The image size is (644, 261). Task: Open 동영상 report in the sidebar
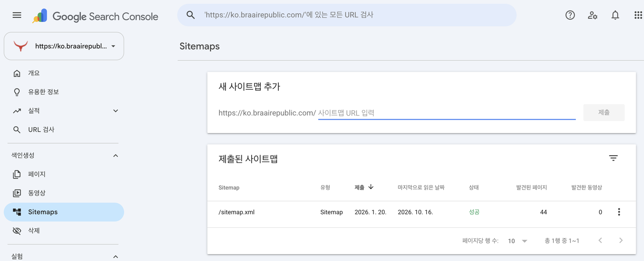point(64,193)
